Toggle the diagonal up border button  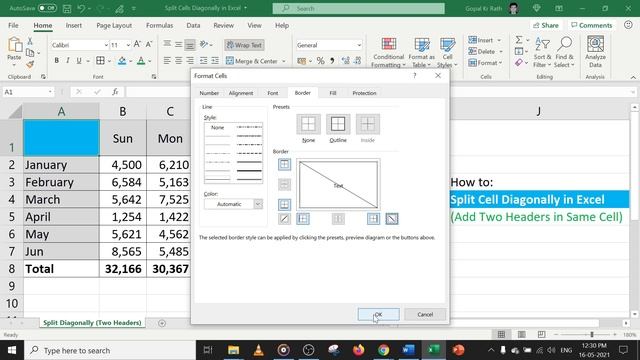click(284, 219)
